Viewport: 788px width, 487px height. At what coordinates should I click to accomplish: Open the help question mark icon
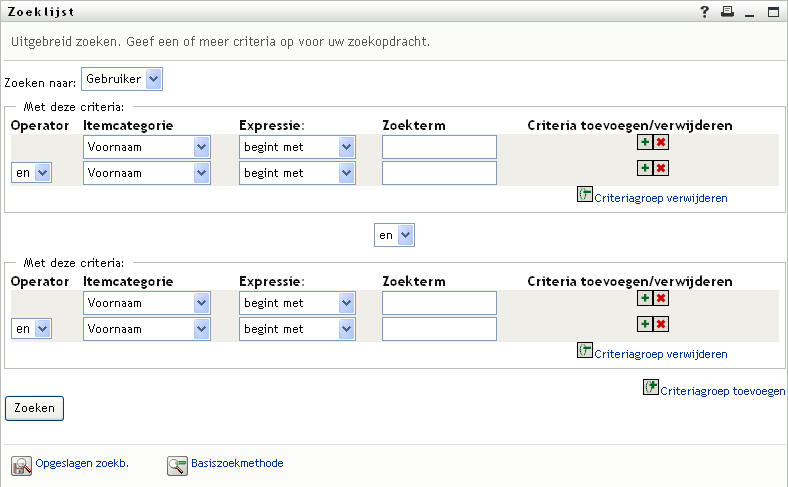click(705, 12)
